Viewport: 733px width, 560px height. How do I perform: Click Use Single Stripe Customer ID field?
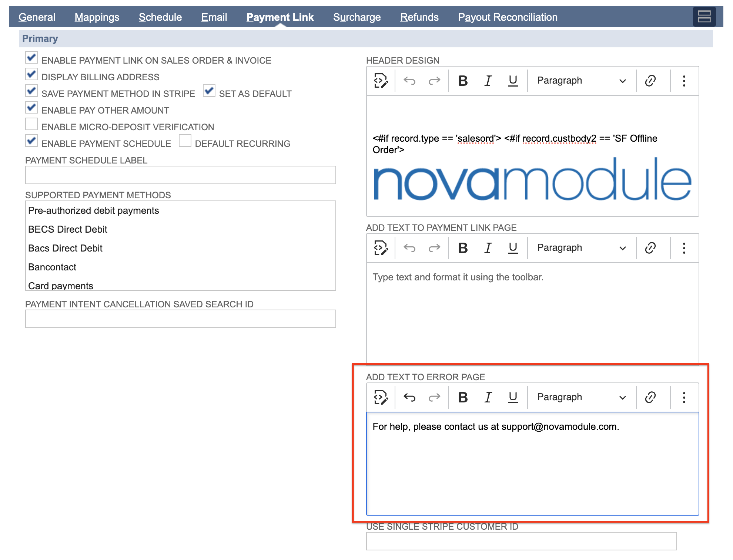coord(521,541)
